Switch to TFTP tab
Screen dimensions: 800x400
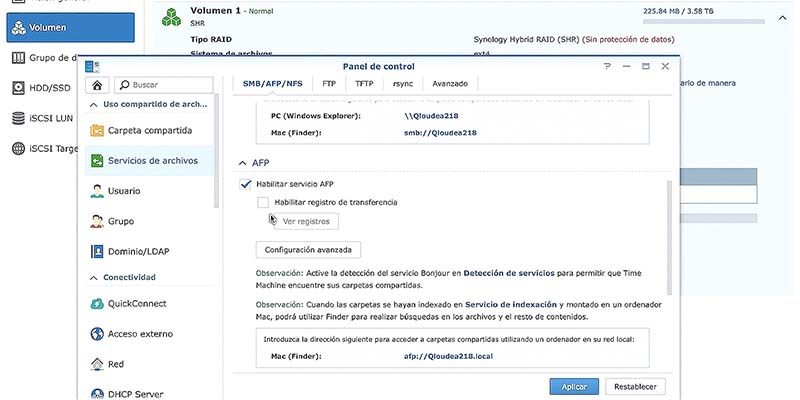[364, 84]
